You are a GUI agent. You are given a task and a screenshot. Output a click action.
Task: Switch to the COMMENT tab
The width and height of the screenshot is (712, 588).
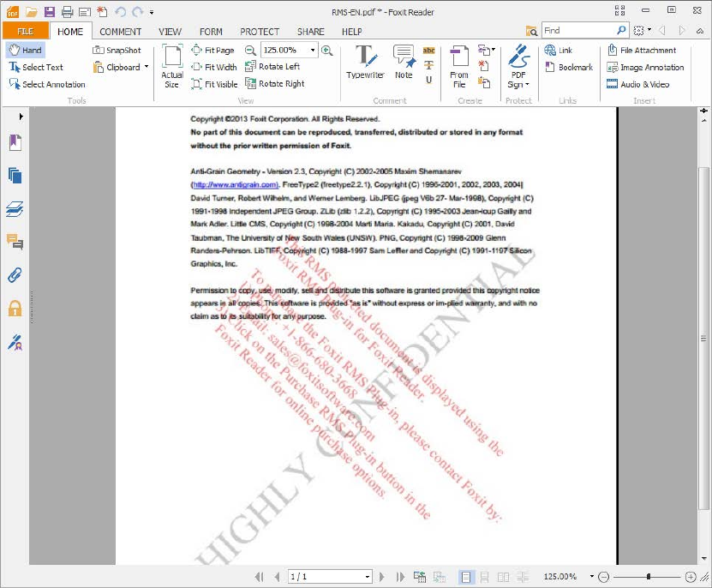(120, 32)
